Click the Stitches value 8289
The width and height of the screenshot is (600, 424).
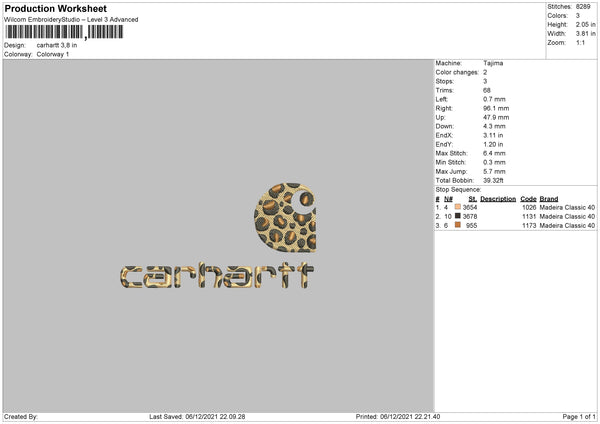(583, 7)
